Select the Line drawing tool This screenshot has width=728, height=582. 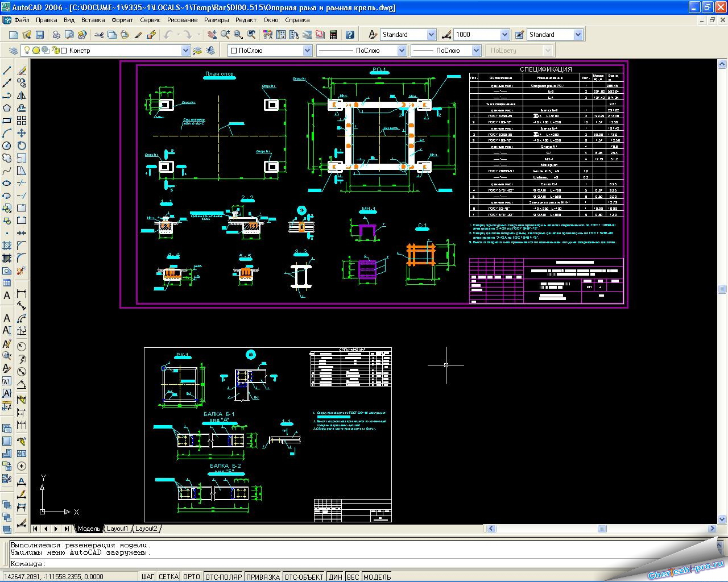click(x=7, y=71)
